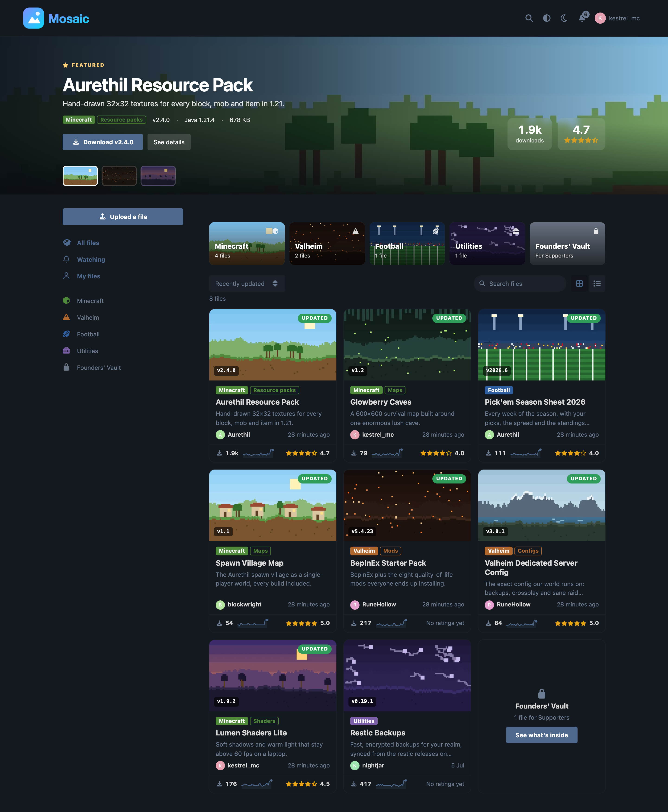The width and height of the screenshot is (668, 812).
Task: Switch to dark mode via moon icon
Action: pos(564,18)
